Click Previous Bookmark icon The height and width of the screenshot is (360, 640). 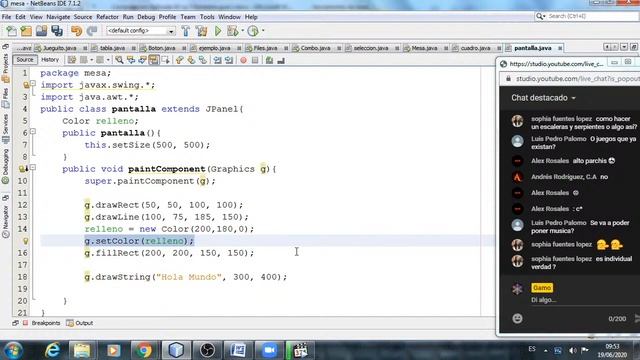click(180, 60)
